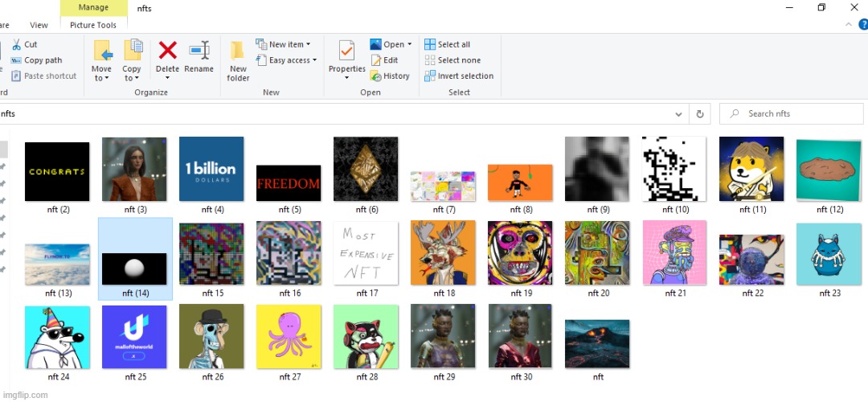Select the 1 billion dollars nft (4)

(x=211, y=169)
